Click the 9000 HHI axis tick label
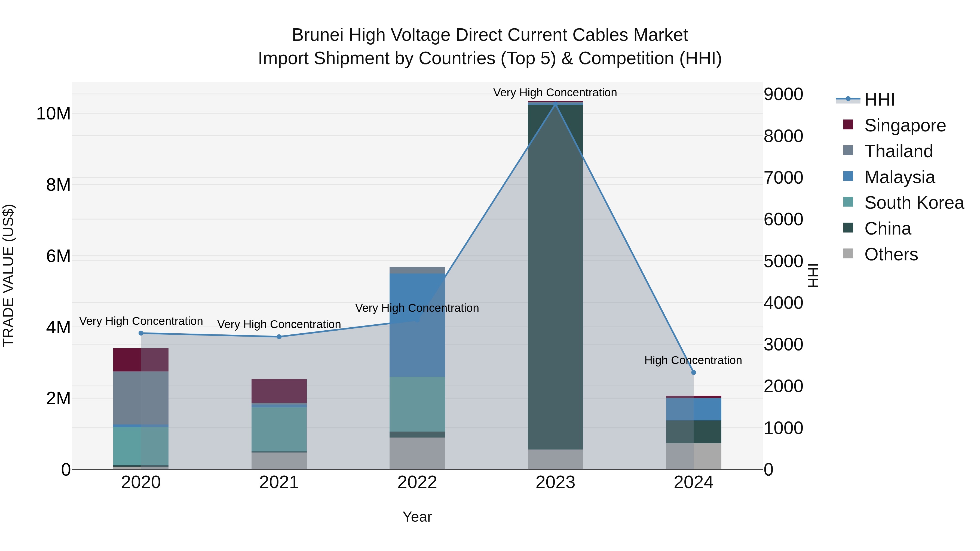This screenshot has height=551, width=980. pyautogui.click(x=784, y=94)
